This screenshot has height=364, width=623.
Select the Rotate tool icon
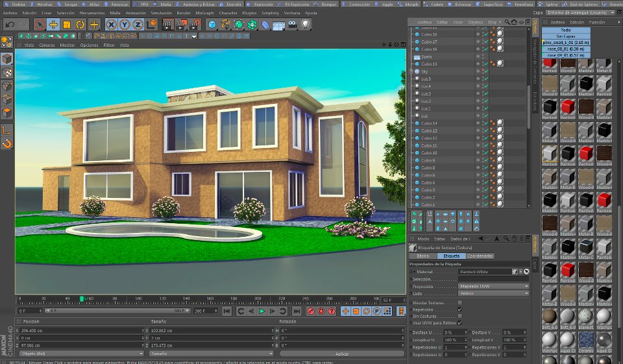coord(80,25)
